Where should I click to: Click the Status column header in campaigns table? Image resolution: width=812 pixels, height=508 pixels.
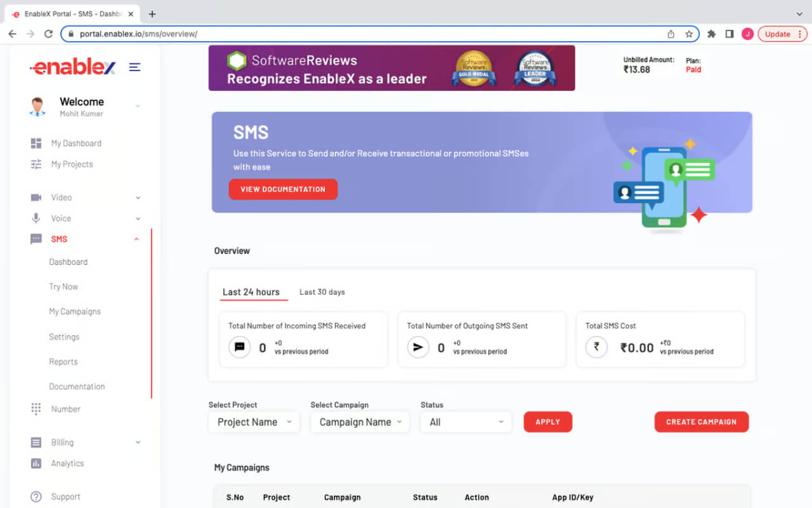coord(425,497)
